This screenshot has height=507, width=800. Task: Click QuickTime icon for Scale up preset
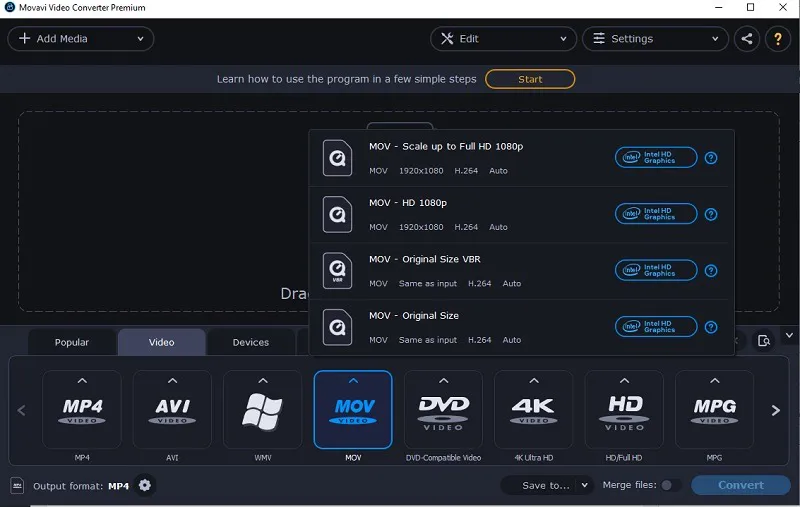click(337, 158)
